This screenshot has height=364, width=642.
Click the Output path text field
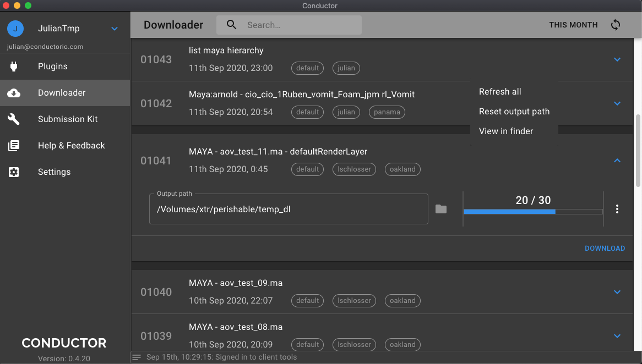[289, 209]
